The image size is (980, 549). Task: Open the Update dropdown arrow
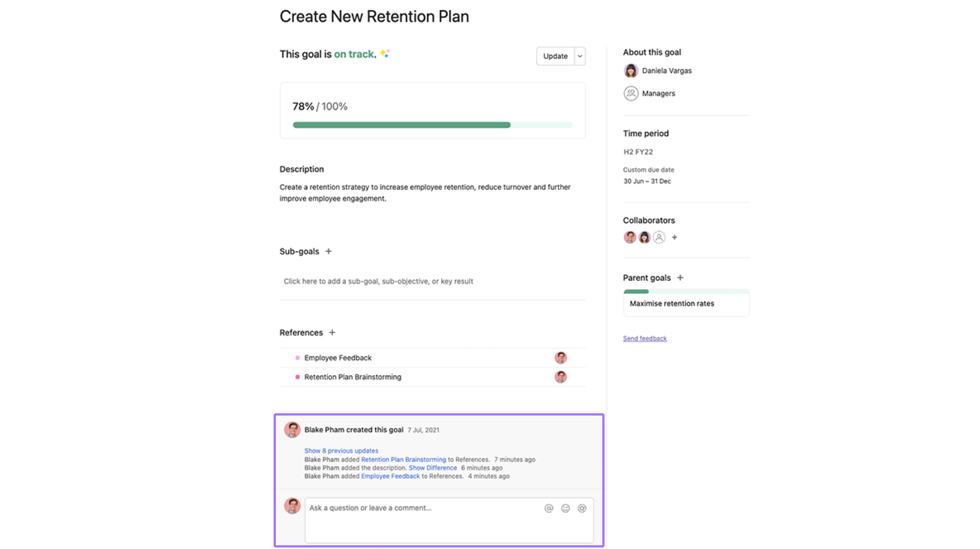580,56
